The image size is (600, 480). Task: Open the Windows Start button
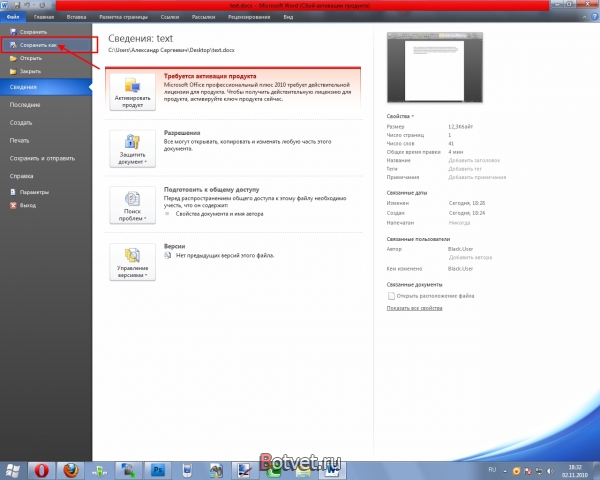click(13, 470)
